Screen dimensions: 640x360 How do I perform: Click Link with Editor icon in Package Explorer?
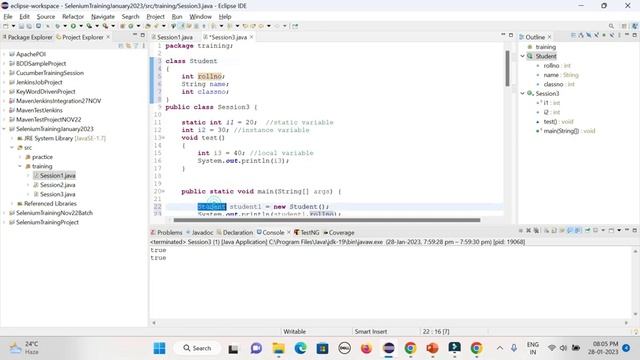click(x=129, y=46)
